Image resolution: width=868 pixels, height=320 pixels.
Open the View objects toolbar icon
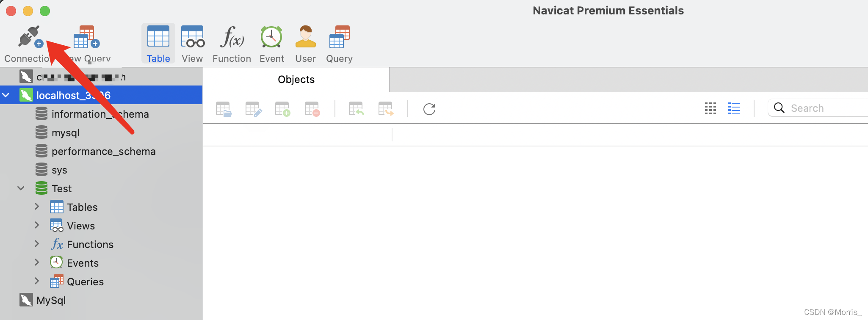pos(192,37)
